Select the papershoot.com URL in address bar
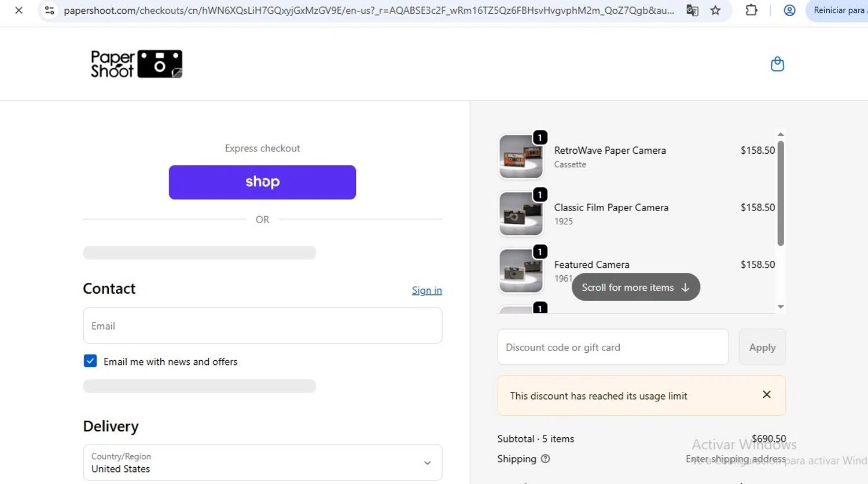868x484 pixels. coord(369,10)
